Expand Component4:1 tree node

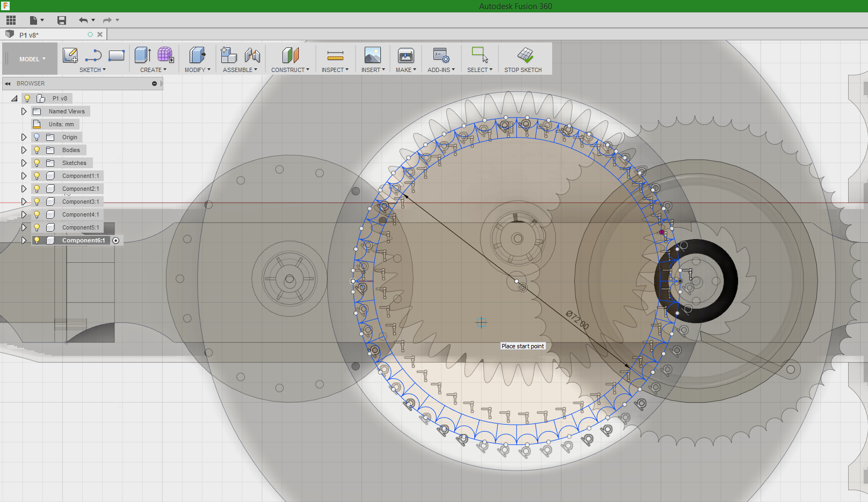pyautogui.click(x=24, y=214)
